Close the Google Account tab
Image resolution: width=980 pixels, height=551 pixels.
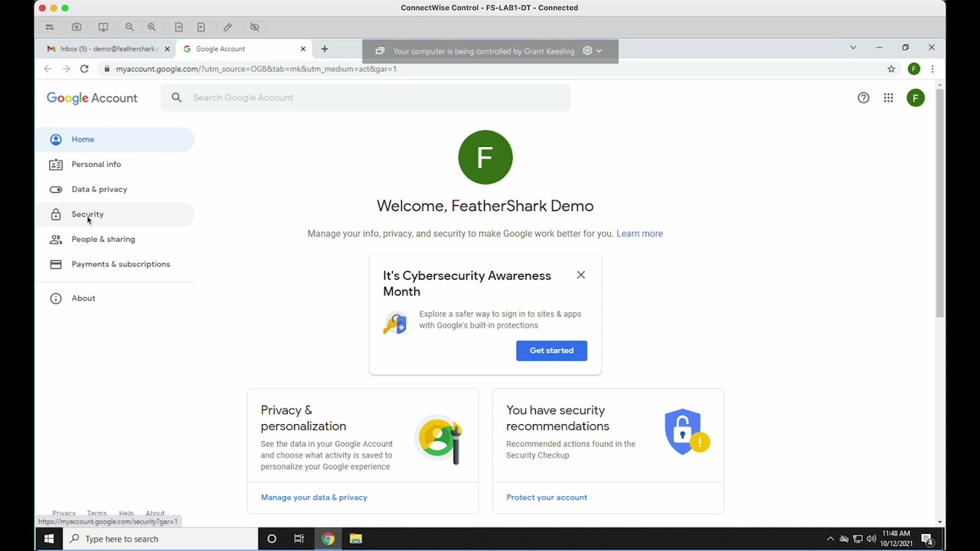coord(303,49)
